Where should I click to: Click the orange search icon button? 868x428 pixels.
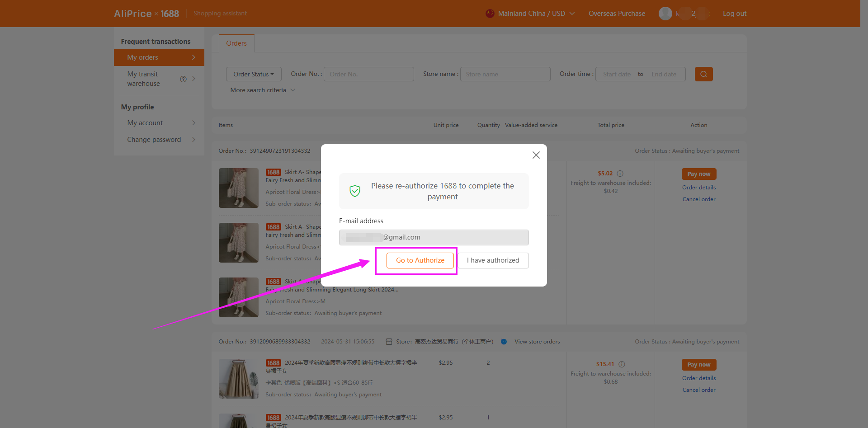[703, 74]
